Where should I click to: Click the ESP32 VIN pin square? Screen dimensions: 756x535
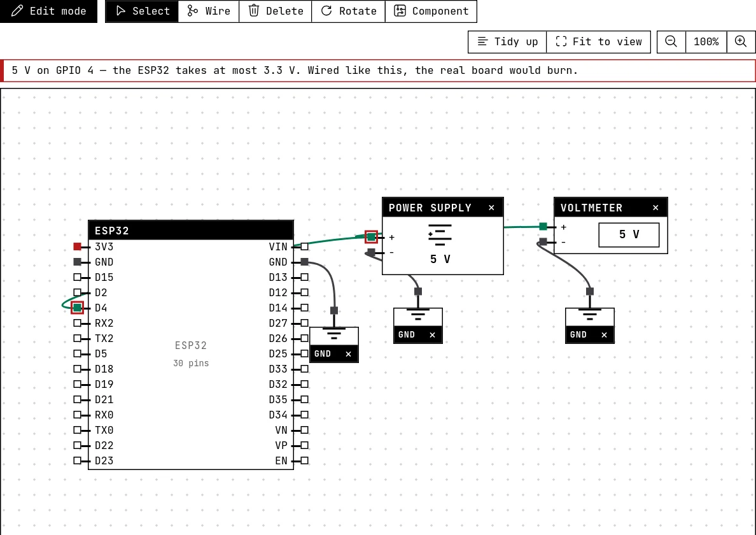pos(304,246)
